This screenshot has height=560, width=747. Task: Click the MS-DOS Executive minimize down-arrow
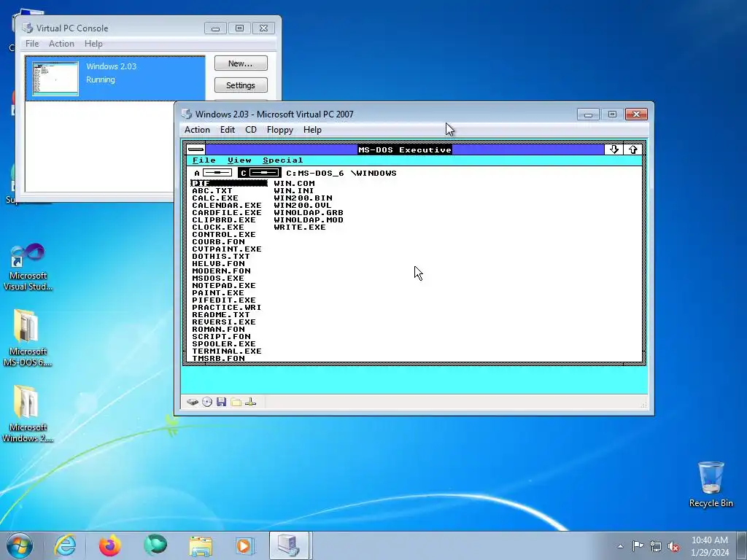614,149
